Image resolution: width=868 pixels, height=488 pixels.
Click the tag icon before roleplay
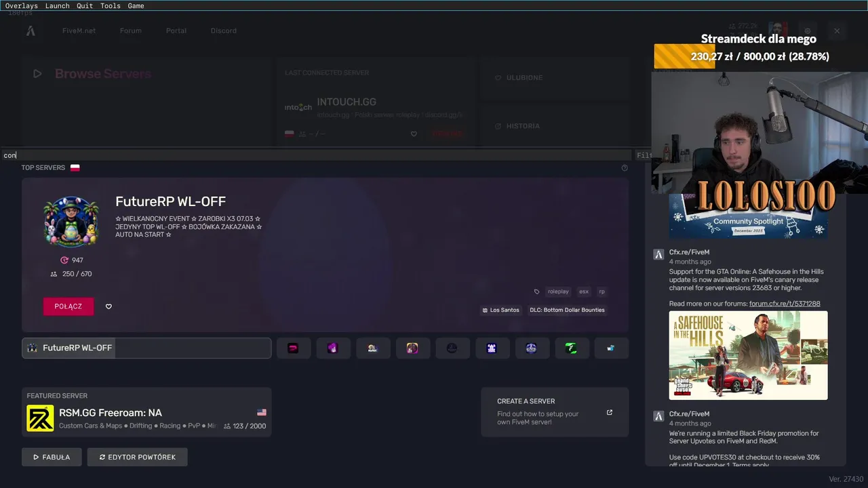tap(537, 291)
